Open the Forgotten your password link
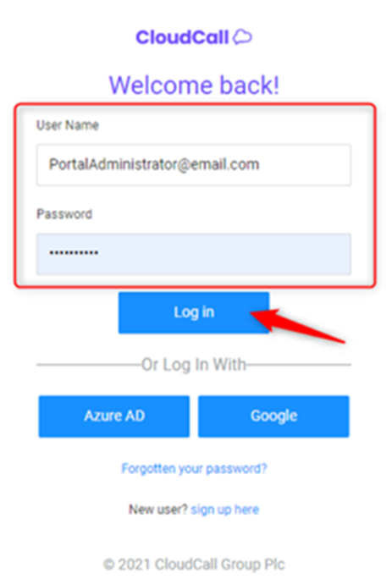This screenshot has width=392, height=579. click(x=194, y=469)
